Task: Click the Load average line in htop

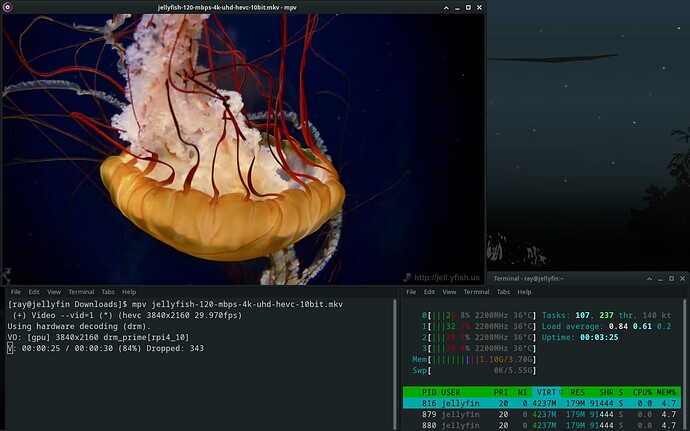Action: 606,326
